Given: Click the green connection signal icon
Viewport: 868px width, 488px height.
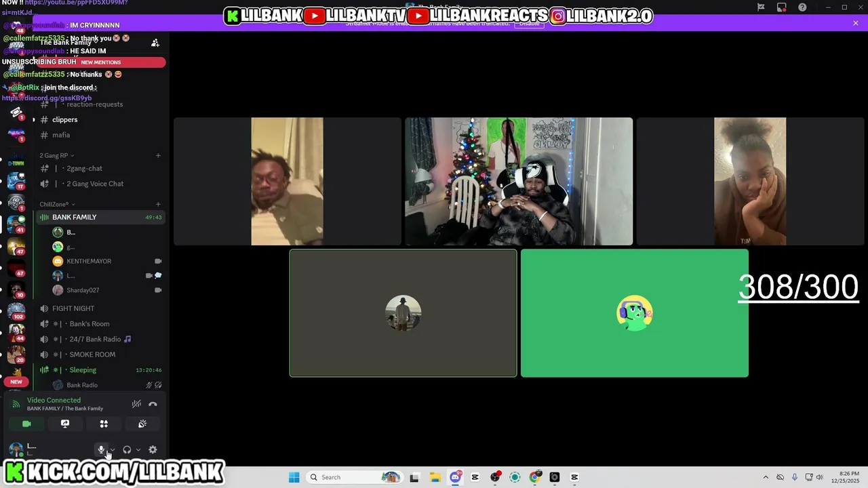Looking at the screenshot, I should [x=16, y=404].
